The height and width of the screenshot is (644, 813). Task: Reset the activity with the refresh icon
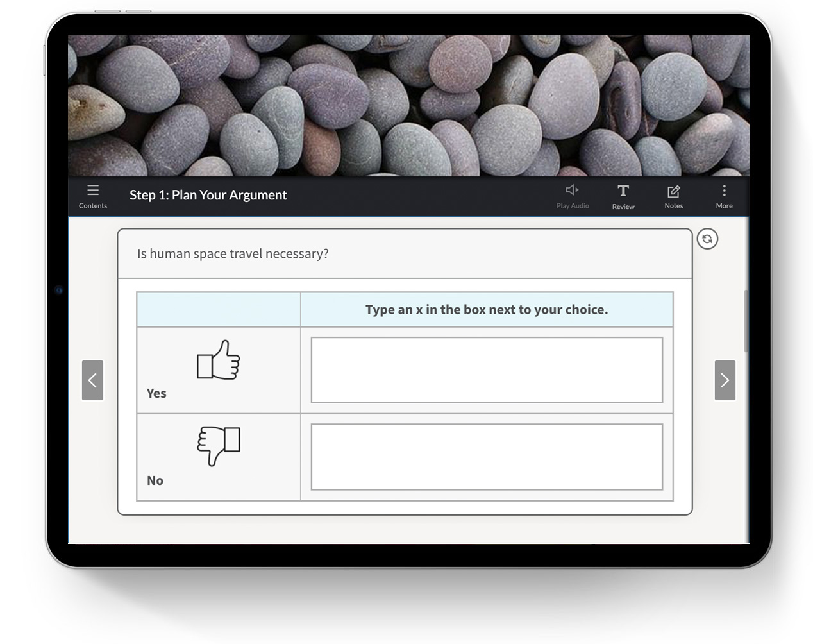707,239
